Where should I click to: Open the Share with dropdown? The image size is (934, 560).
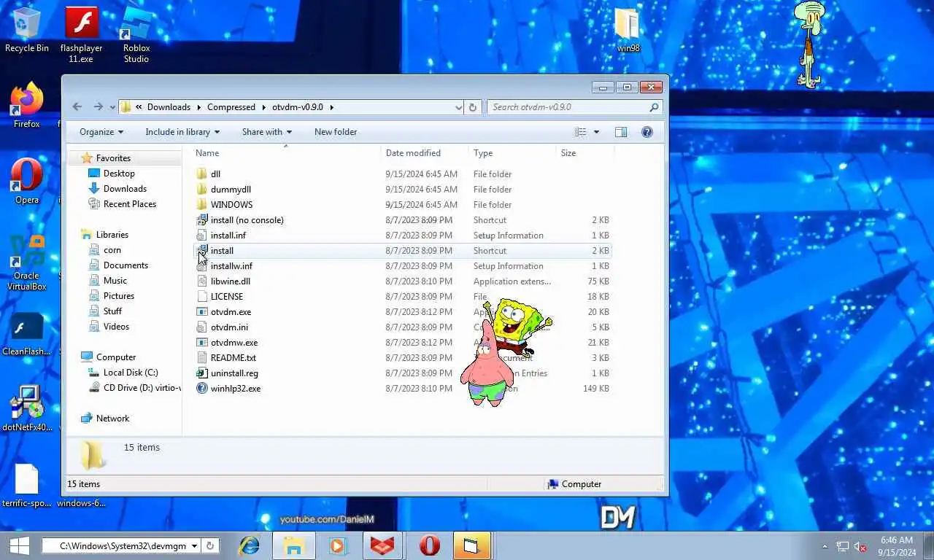pyautogui.click(x=267, y=132)
